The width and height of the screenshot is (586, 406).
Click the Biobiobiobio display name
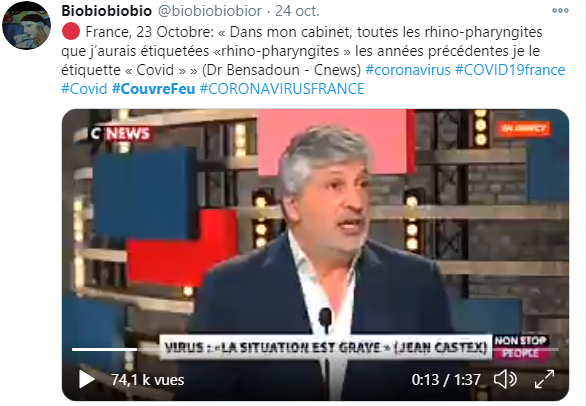[107, 11]
